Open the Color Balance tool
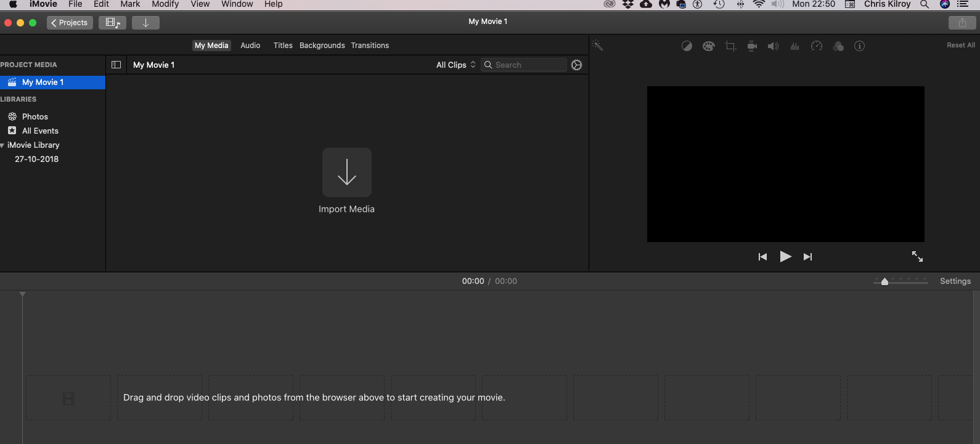Image resolution: width=980 pixels, height=444 pixels. [687, 46]
